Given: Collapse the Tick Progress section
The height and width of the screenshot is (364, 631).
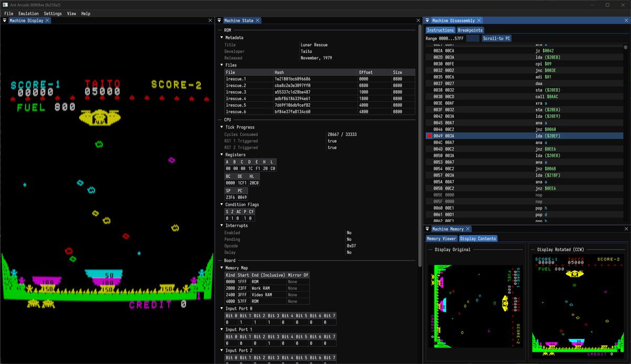Looking at the screenshot, I should [221, 127].
